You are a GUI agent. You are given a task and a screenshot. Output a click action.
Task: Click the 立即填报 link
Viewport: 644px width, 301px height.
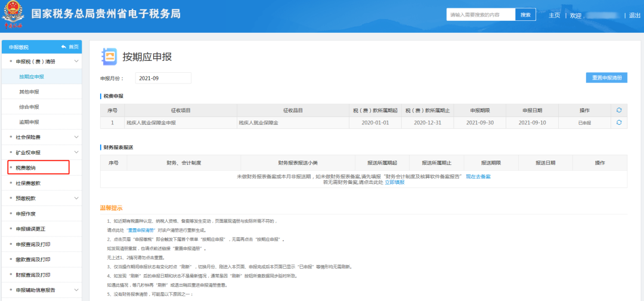tap(394, 182)
